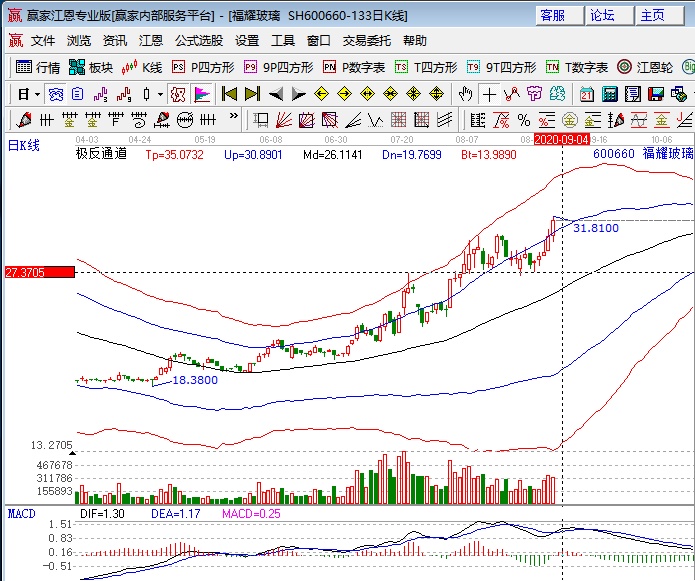695x581 pixels.
Task: Click the 600660 福耀玻璃 stock label
Action: [x=643, y=153]
